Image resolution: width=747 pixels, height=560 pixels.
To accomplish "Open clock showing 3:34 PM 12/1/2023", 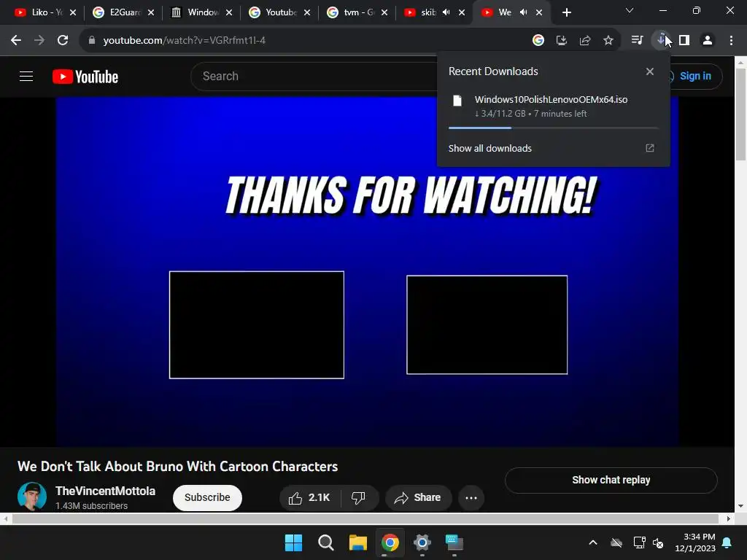I will 695,542.
